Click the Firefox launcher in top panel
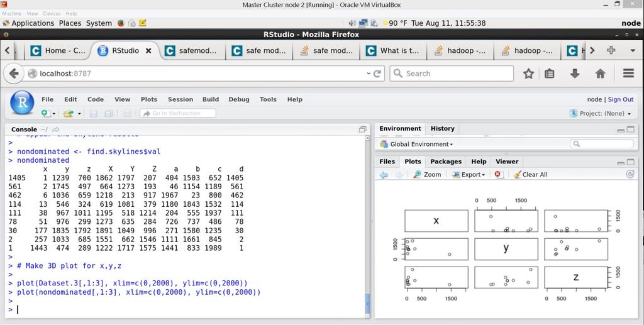Viewport: 644px width, 325px height. (121, 23)
